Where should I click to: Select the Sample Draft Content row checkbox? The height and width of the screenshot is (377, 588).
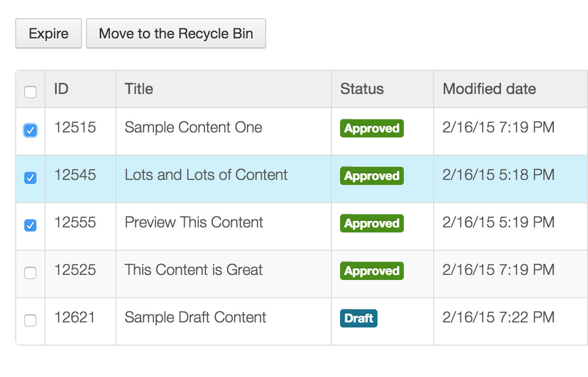(x=30, y=320)
